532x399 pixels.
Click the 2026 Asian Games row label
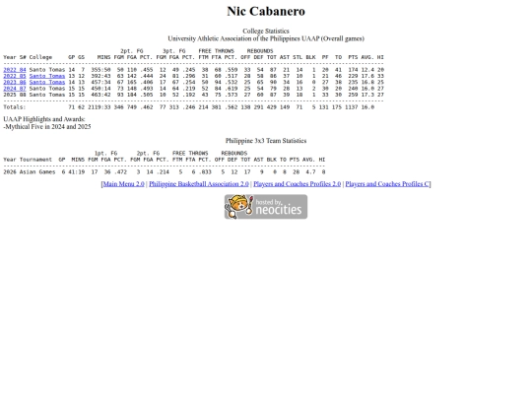click(30, 172)
